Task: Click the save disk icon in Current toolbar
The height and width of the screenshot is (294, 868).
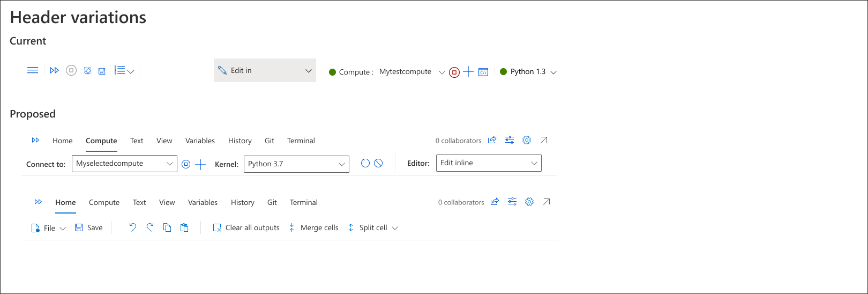Action: click(x=102, y=71)
